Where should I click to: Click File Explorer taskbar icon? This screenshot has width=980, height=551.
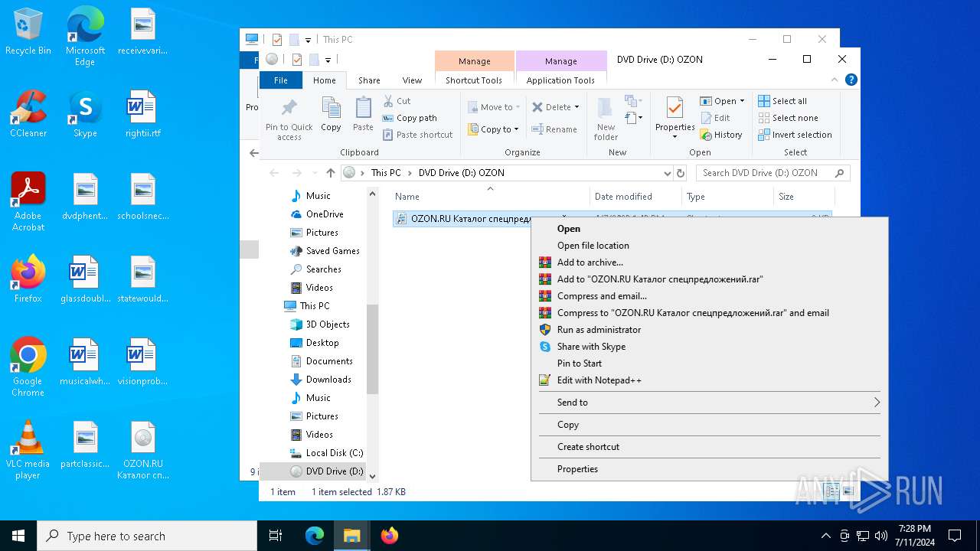point(352,536)
